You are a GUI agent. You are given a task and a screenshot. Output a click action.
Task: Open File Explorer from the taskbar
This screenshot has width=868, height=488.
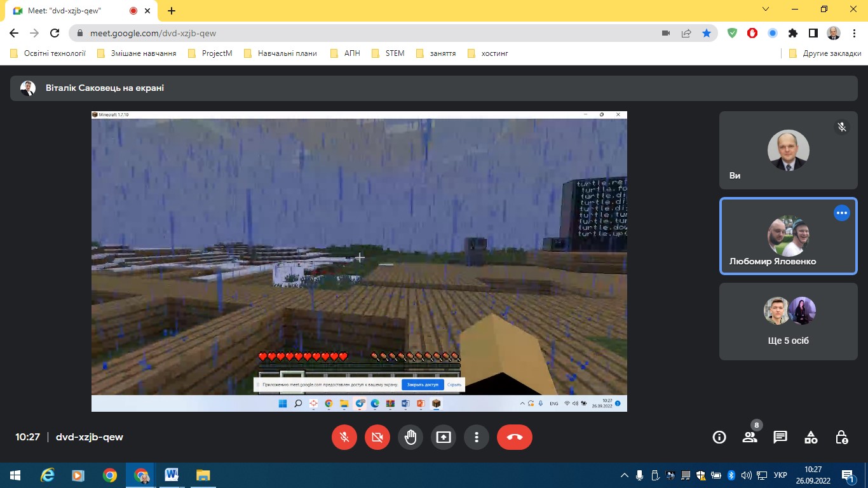point(203,475)
